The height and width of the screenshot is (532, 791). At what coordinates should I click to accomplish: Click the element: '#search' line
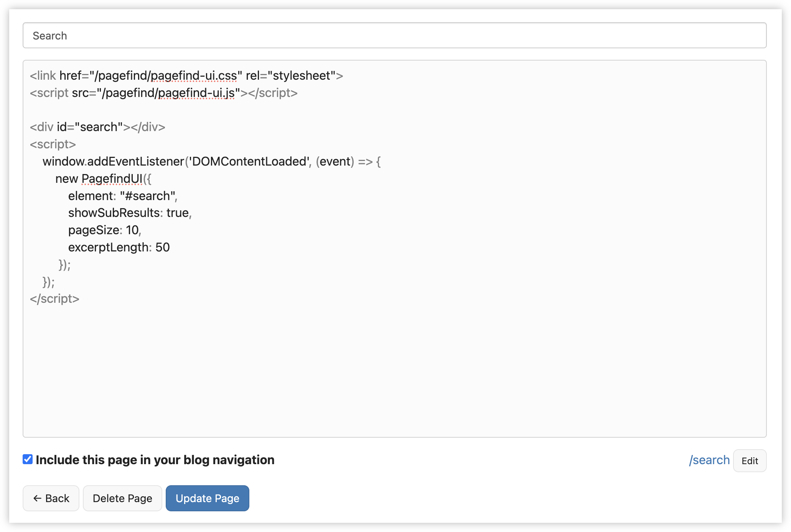click(122, 195)
